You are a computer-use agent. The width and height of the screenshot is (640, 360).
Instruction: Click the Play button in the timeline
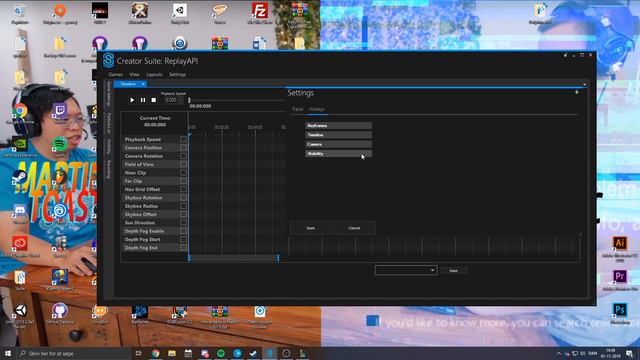point(132,100)
